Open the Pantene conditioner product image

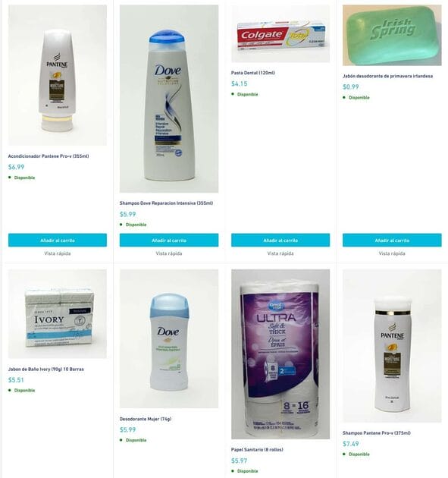58,75
